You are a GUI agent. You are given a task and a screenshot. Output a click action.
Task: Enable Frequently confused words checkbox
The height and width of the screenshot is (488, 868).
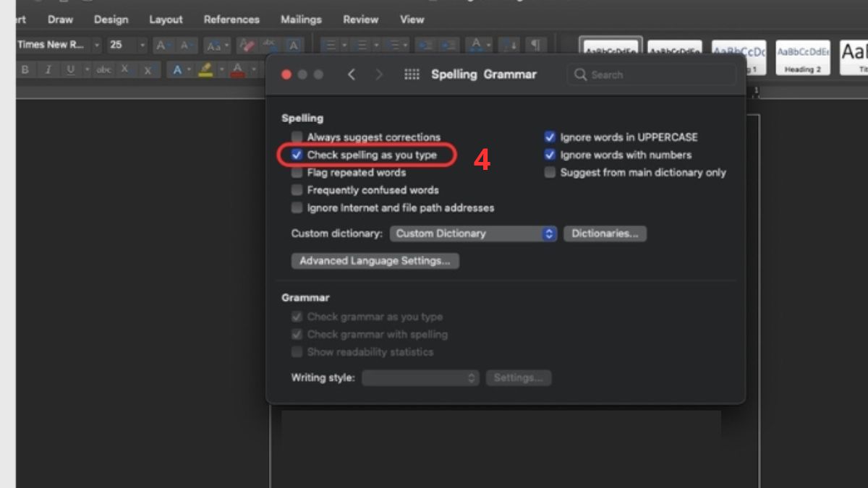(297, 190)
